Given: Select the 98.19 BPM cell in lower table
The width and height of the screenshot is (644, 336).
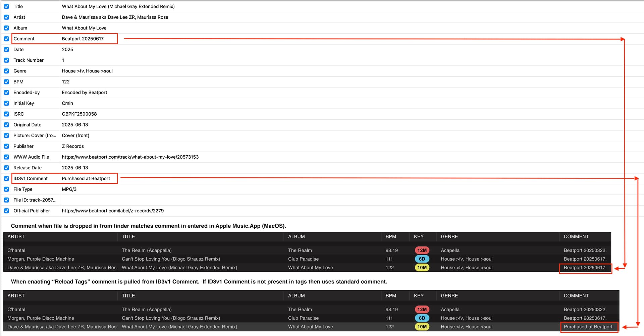Looking at the screenshot, I should point(392,310).
